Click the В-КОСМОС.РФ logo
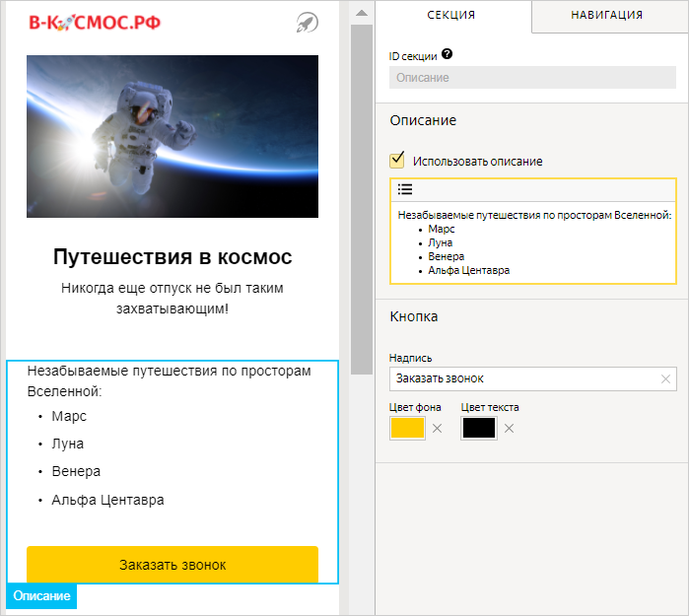689x616 pixels. click(x=95, y=23)
